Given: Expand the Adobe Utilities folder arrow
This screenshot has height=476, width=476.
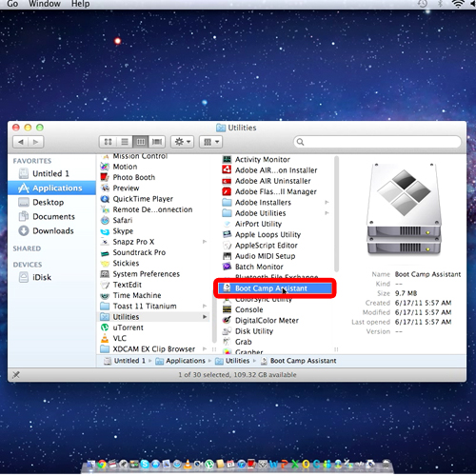Looking at the screenshot, I should coord(327,213).
